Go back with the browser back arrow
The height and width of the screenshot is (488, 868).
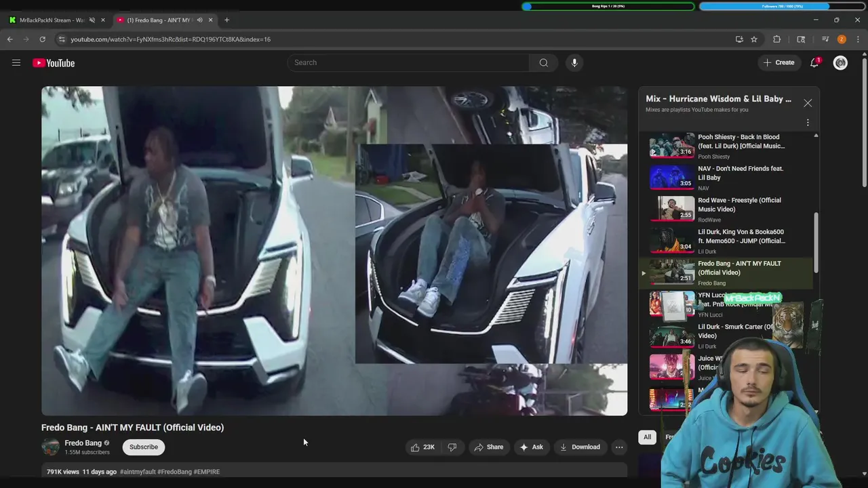(x=10, y=39)
